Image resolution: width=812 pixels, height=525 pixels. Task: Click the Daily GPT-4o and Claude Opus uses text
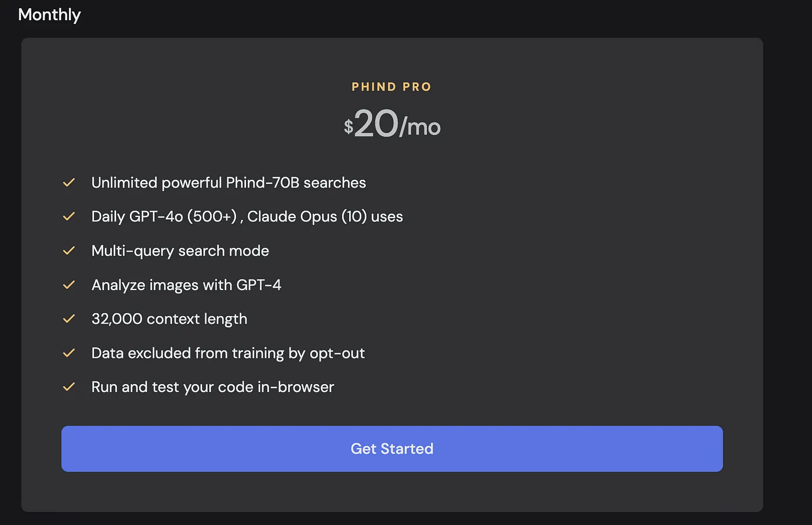247,216
